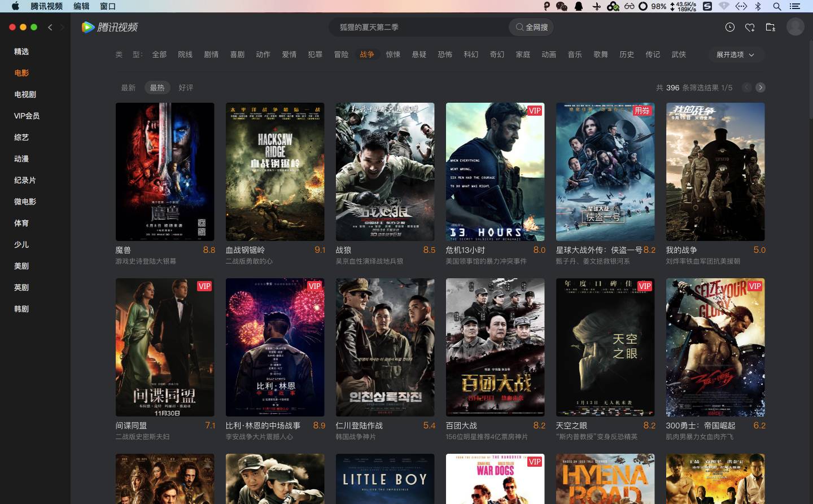Select 韩剧 in sidebar
This screenshot has width=813, height=504.
point(21,309)
